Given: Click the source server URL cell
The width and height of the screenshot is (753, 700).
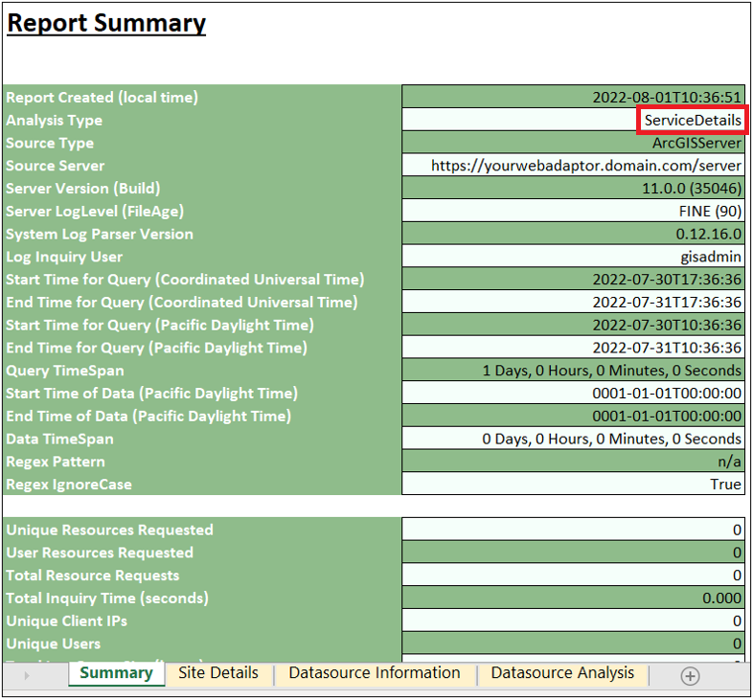Looking at the screenshot, I should 573,166.
